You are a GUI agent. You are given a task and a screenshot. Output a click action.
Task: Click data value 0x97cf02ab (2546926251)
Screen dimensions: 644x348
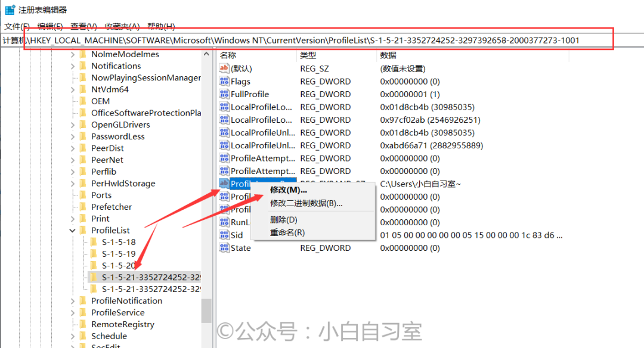click(x=430, y=120)
